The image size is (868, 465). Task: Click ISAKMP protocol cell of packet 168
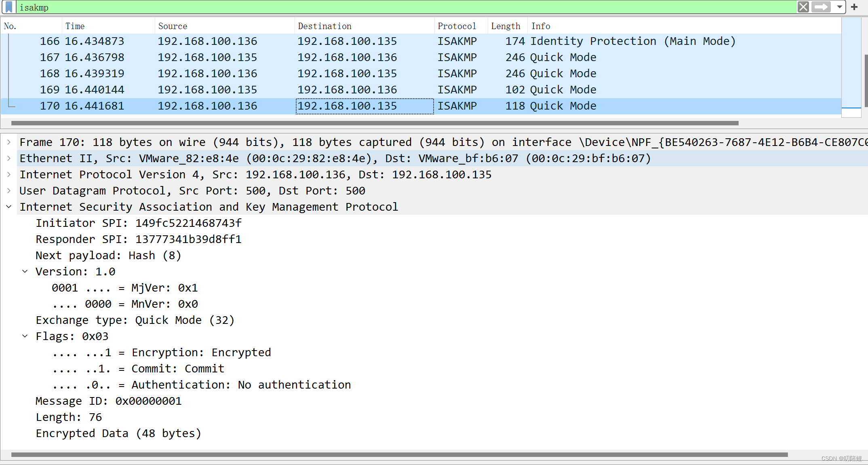click(457, 74)
